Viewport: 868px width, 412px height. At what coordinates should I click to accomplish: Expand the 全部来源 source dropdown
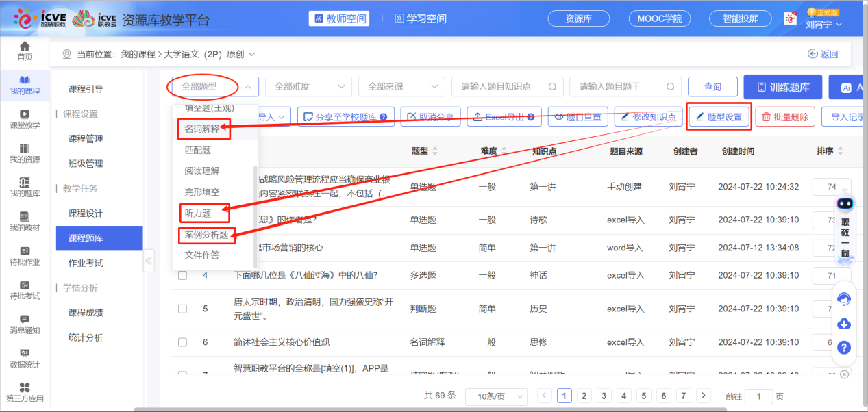click(401, 86)
